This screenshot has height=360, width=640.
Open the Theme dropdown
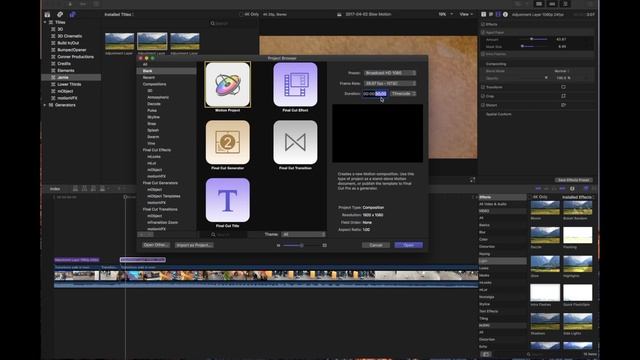point(304,234)
